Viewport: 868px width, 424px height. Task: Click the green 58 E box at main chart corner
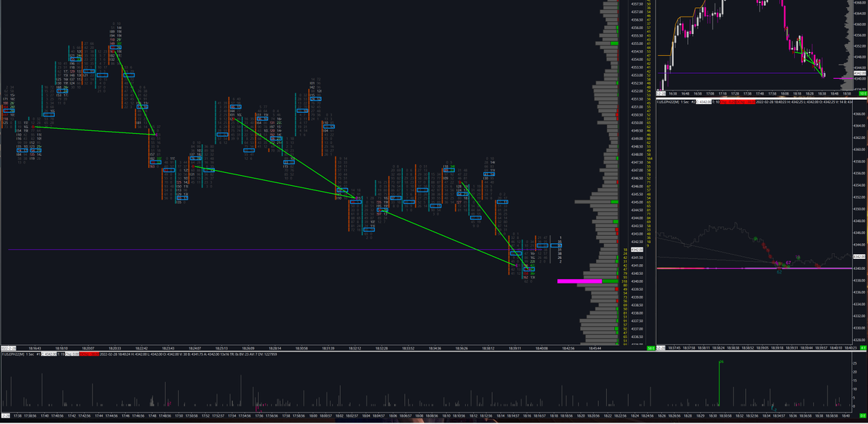pos(650,348)
